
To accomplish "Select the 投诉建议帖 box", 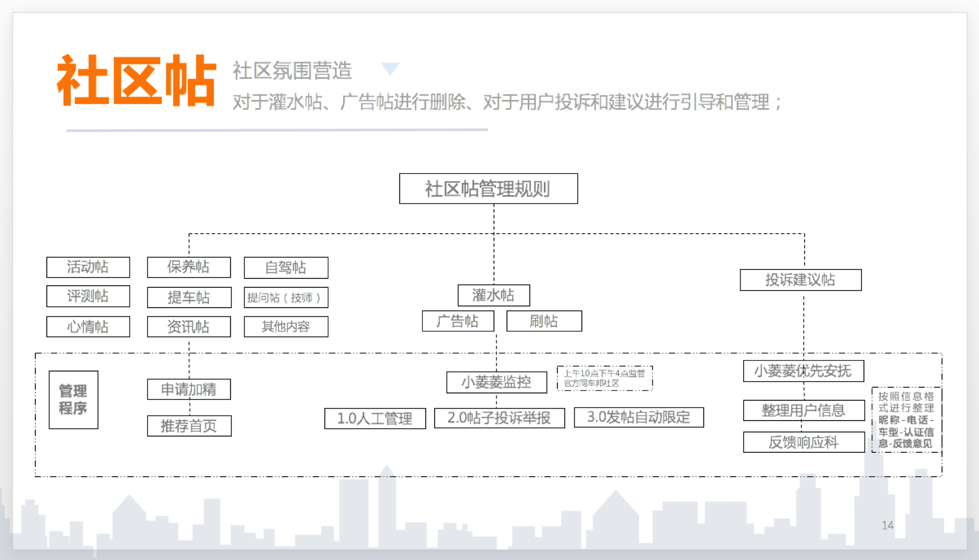I will coord(800,280).
